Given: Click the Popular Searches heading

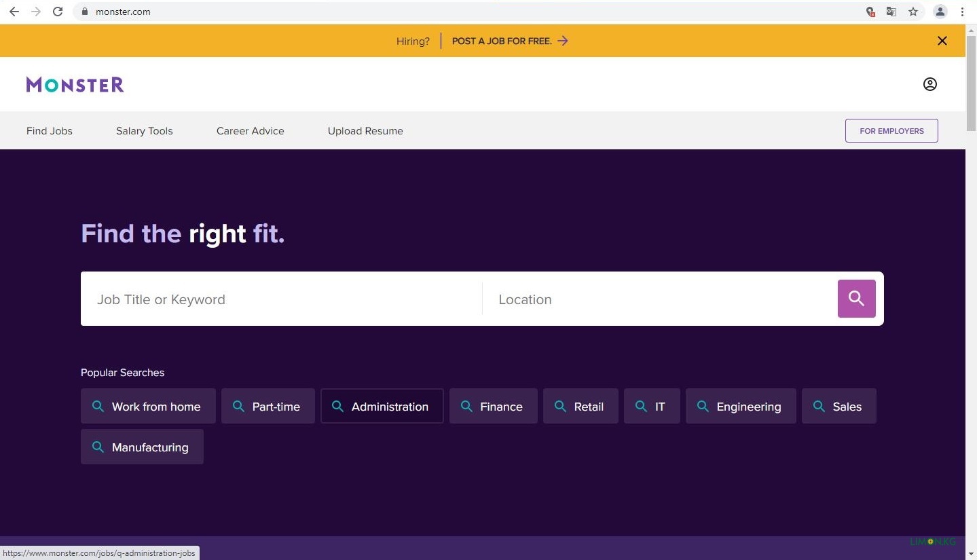Looking at the screenshot, I should coord(122,373).
